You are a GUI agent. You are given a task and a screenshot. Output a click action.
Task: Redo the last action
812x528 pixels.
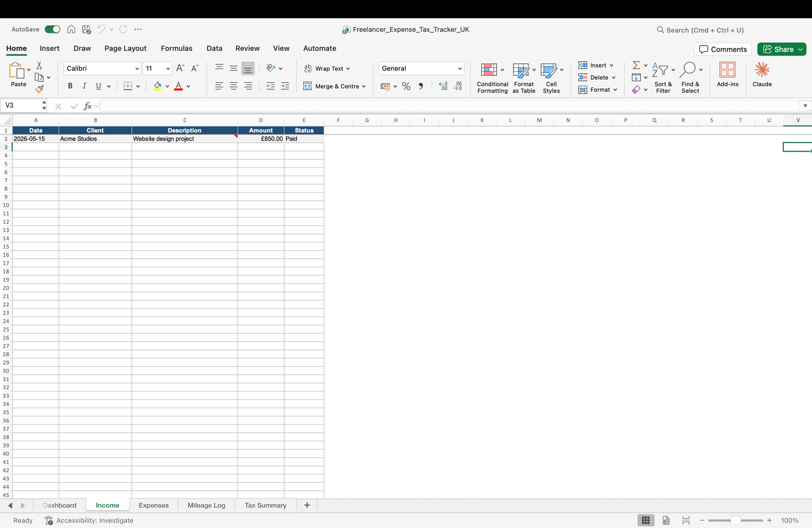pyautogui.click(x=123, y=29)
